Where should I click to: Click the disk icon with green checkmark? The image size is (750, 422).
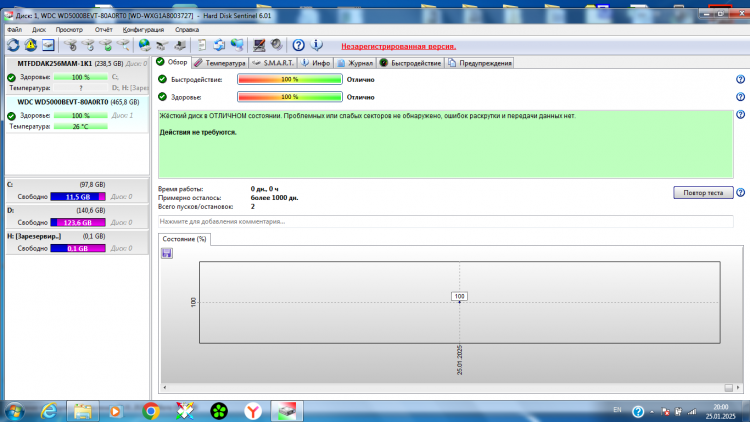coord(106,45)
